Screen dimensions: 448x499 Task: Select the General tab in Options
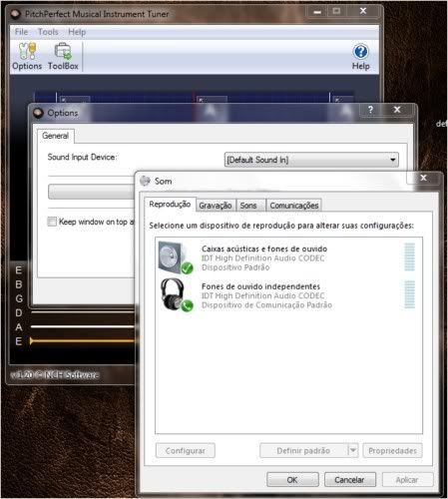click(x=56, y=136)
